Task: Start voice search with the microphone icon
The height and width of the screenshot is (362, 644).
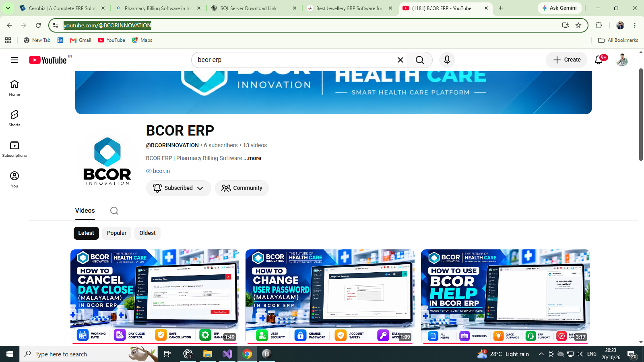Action: (447, 60)
